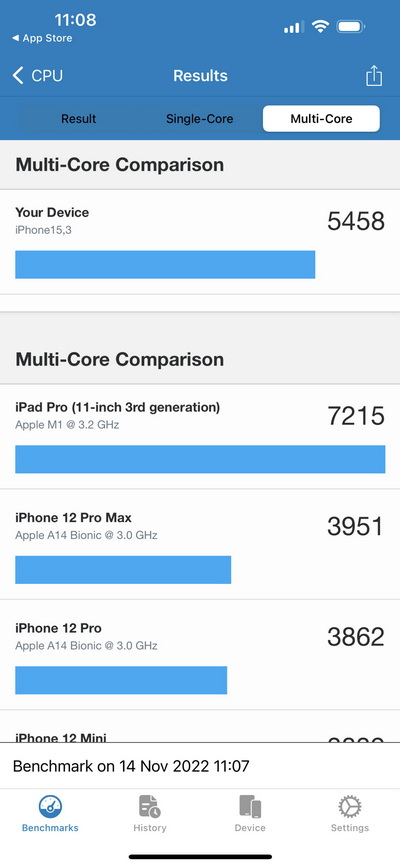
Task: Tap the back chevron next to CPU
Action: (x=18, y=76)
